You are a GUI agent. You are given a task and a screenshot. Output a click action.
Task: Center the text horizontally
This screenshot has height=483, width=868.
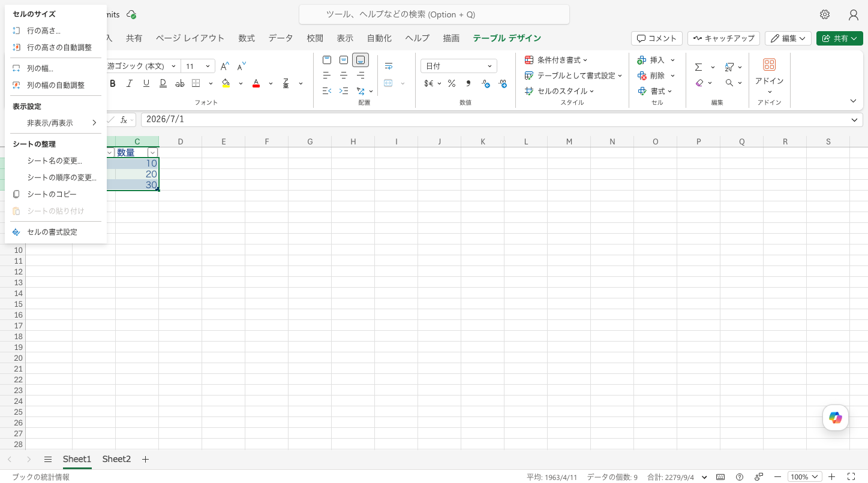pyautogui.click(x=344, y=76)
